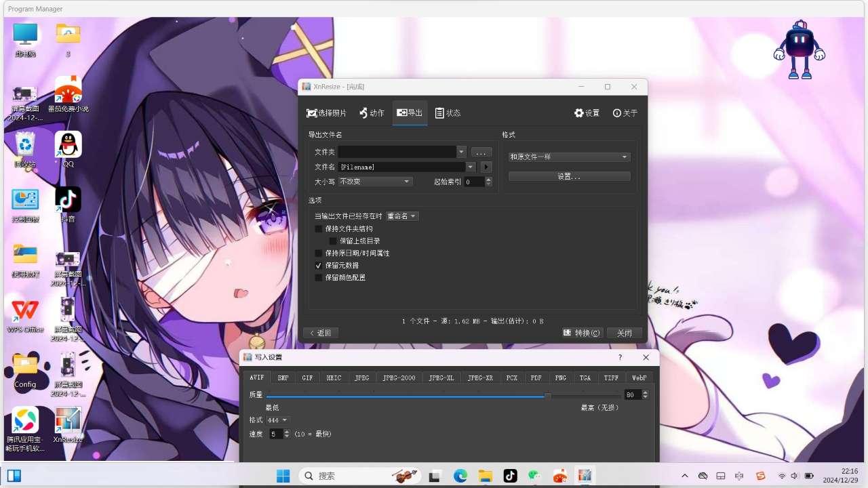Click the 文件夹 path input field
The image size is (868, 488).
(x=397, y=152)
